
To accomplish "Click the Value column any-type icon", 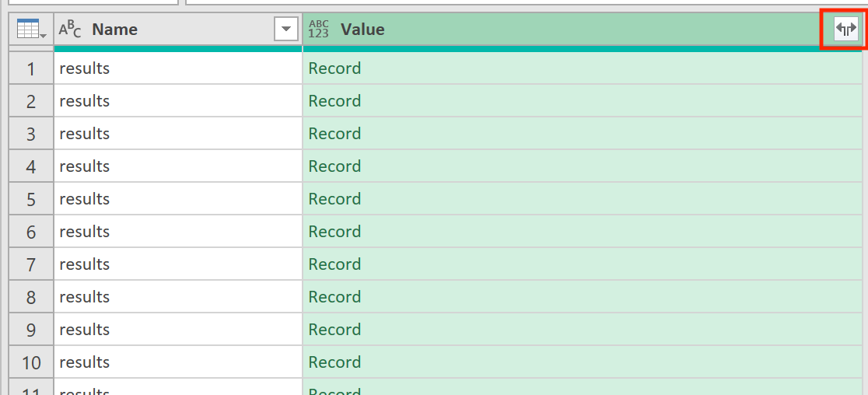I will coord(319,30).
